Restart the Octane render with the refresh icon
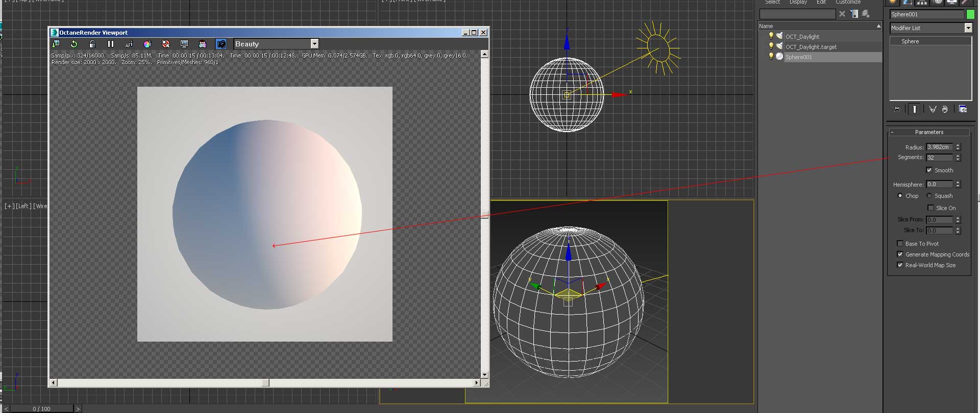The width and height of the screenshot is (980, 413). coord(74,44)
